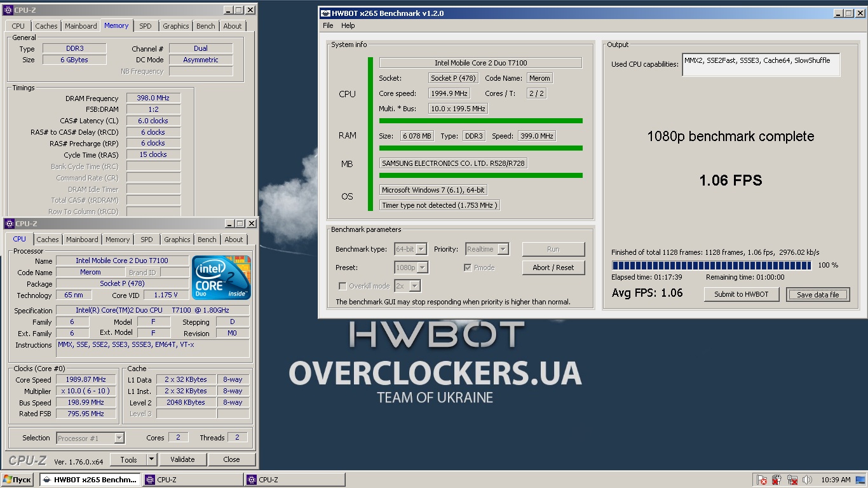Image resolution: width=868 pixels, height=488 pixels.
Task: Open the Tools dropdown arrow in CPU-Z
Action: pyautogui.click(x=152, y=459)
